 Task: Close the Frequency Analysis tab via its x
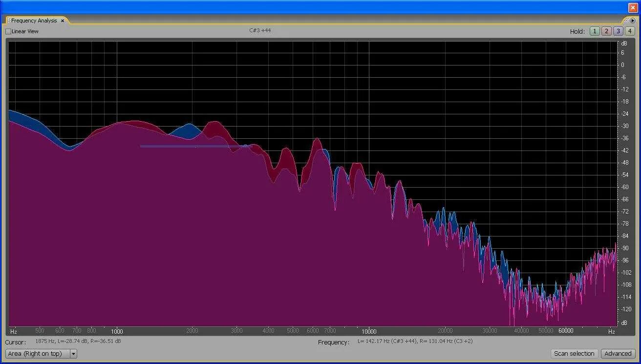62,21
